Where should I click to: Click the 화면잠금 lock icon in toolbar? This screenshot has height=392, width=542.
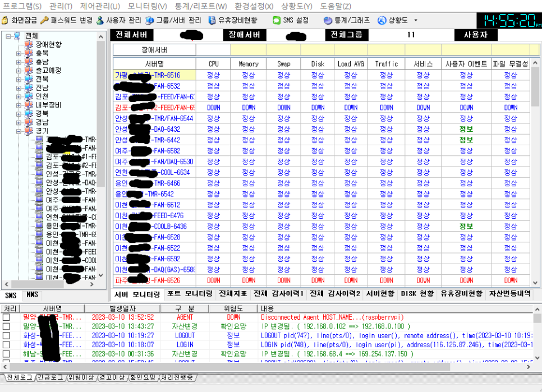click(x=5, y=20)
